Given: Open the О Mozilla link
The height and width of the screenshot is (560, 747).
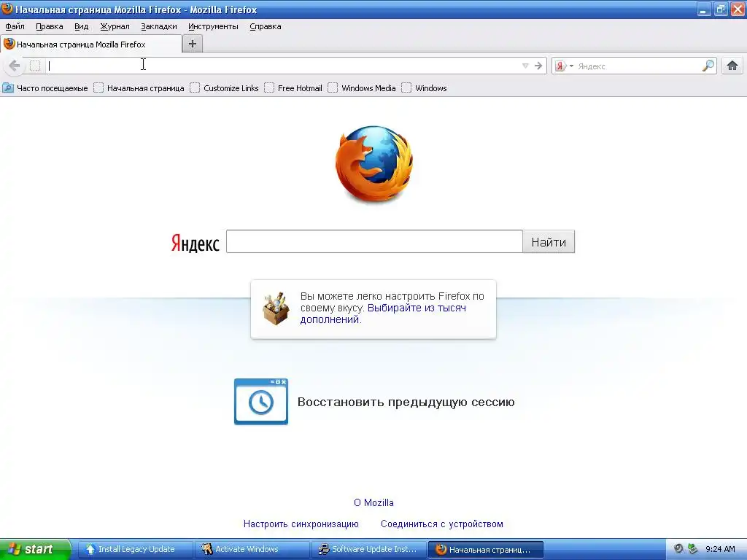Looking at the screenshot, I should coord(373,502).
